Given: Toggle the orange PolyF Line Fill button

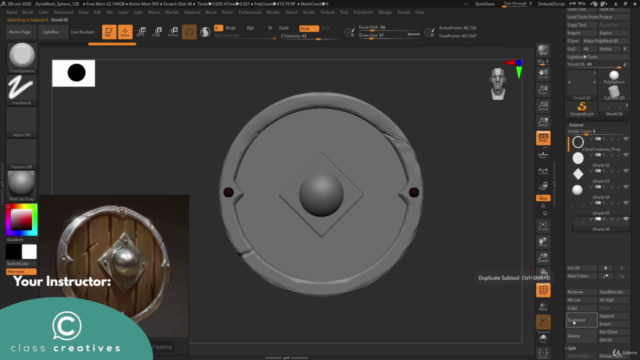Looking at the screenshot, I should [543, 290].
